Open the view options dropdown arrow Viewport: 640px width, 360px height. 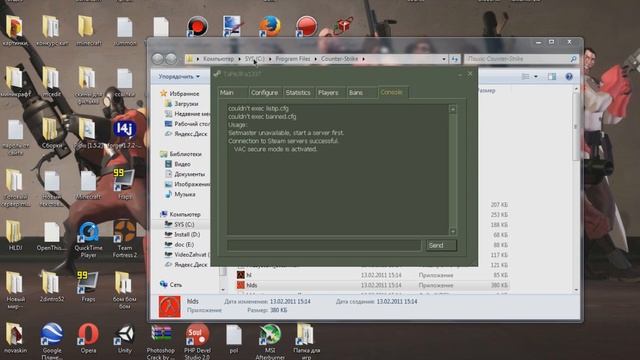(x=536, y=76)
